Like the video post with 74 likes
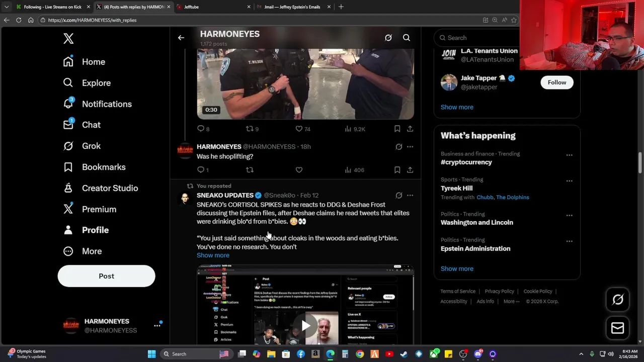The width and height of the screenshot is (644, 362). (303, 129)
